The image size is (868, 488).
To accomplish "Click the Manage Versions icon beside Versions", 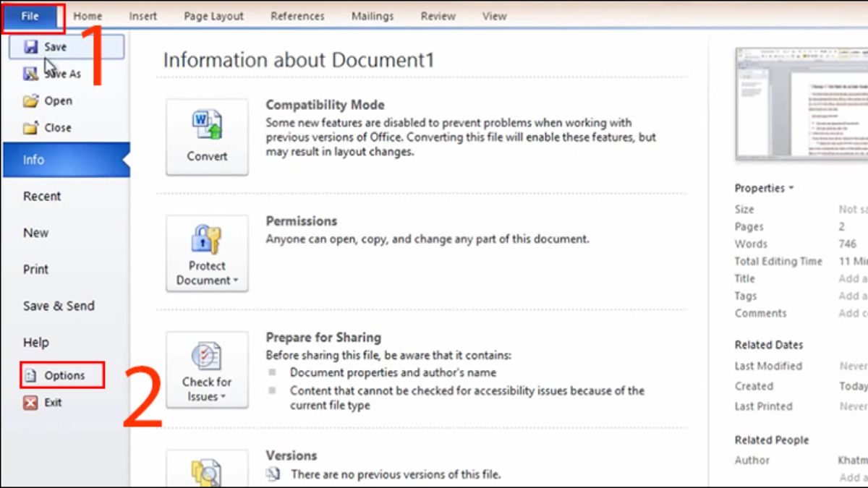I will coord(207,469).
